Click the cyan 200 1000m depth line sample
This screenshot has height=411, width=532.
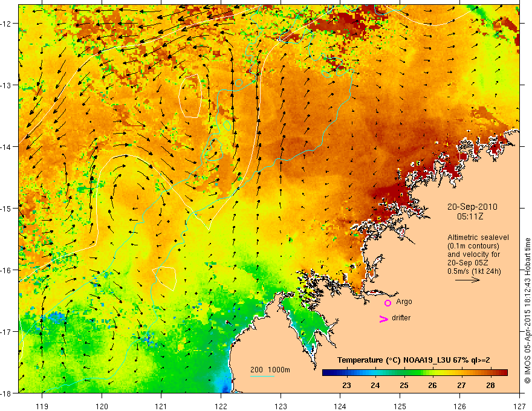(x=262, y=376)
